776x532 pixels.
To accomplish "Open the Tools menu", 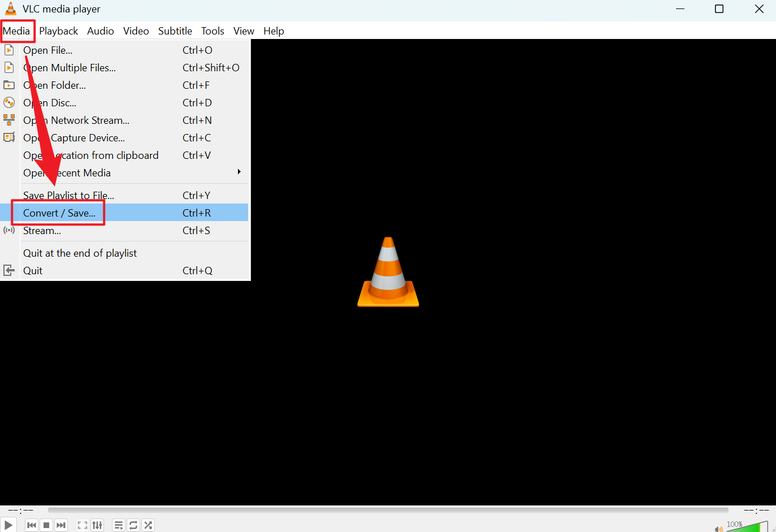I will point(213,31).
